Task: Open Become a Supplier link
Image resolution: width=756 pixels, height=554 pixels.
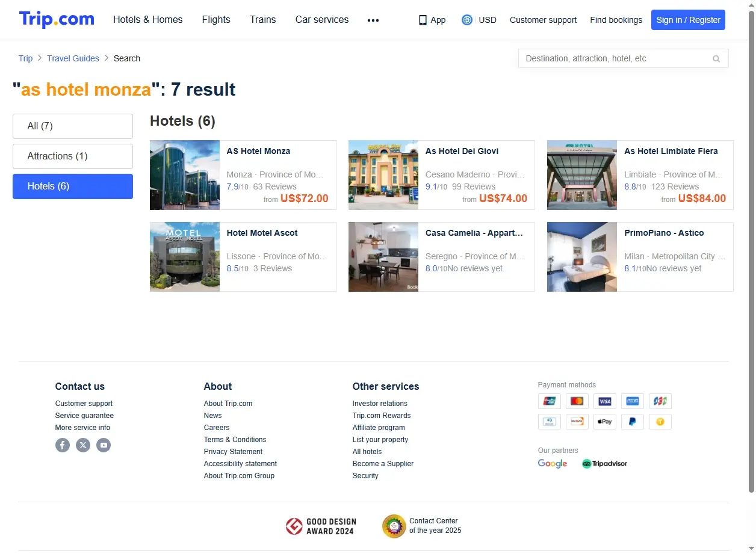Action: point(383,464)
